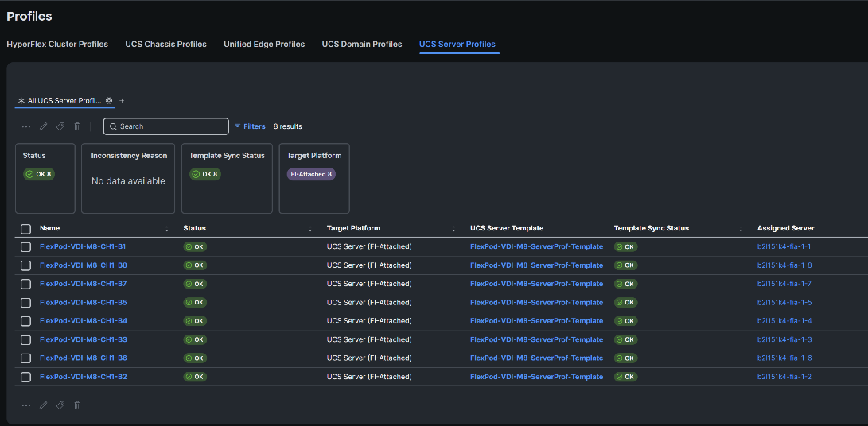Open assigned server b2l151k4-fia-1-2
868x426 pixels.
784,377
